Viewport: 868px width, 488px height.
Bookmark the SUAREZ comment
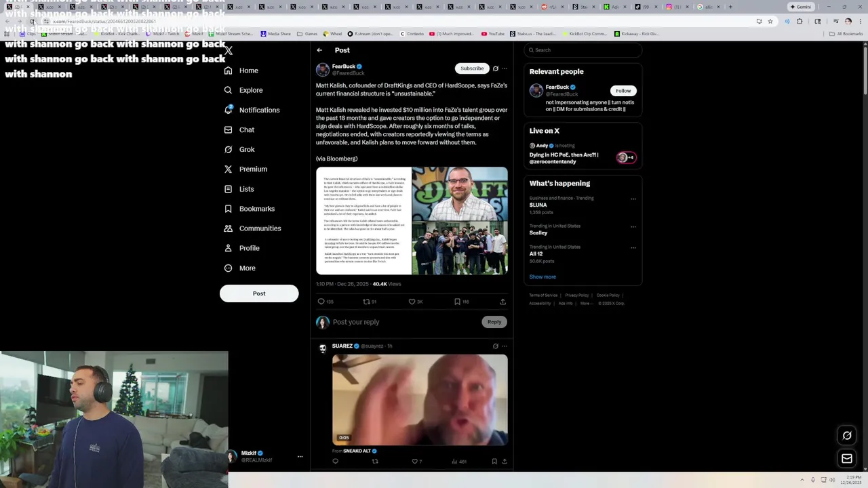tap(494, 462)
